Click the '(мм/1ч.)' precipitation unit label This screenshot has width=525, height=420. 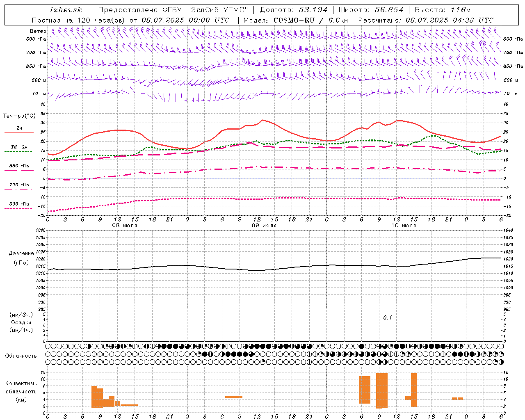coord(21,330)
